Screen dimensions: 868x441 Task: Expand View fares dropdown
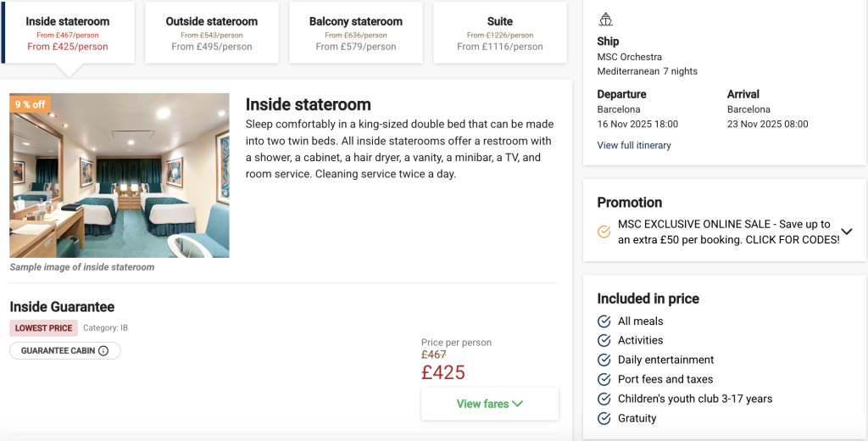490,404
